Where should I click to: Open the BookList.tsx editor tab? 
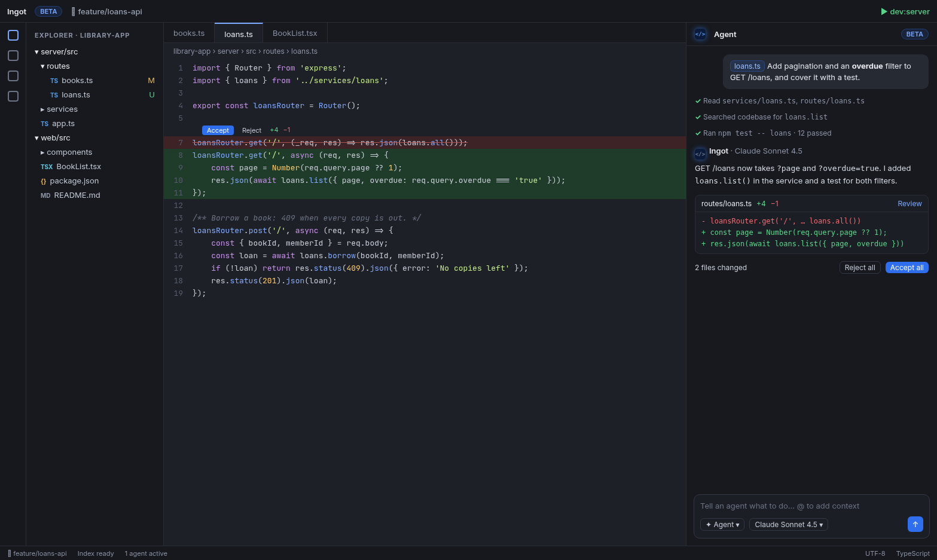(295, 33)
